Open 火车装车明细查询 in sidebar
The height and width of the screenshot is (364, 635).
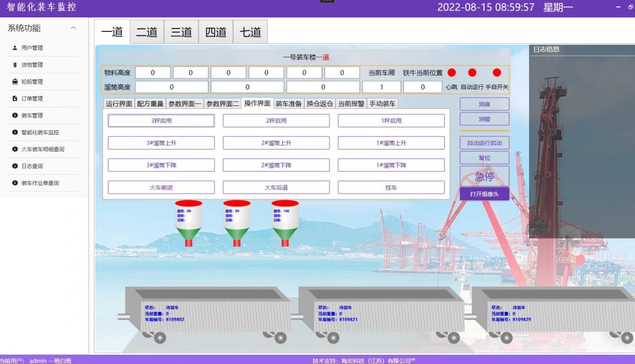[42, 149]
